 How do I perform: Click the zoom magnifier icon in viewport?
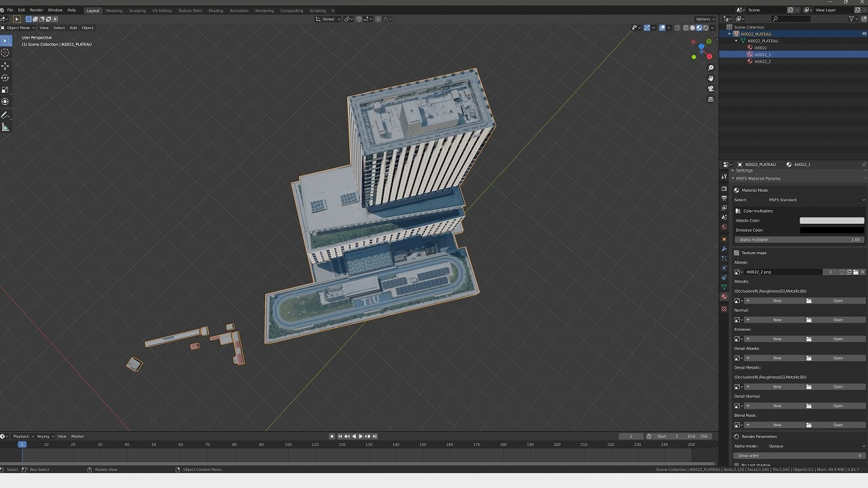click(711, 68)
